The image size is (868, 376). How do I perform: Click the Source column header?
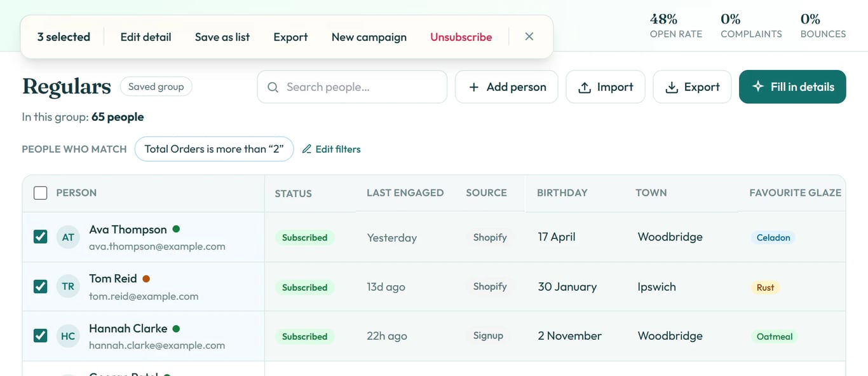(x=486, y=193)
